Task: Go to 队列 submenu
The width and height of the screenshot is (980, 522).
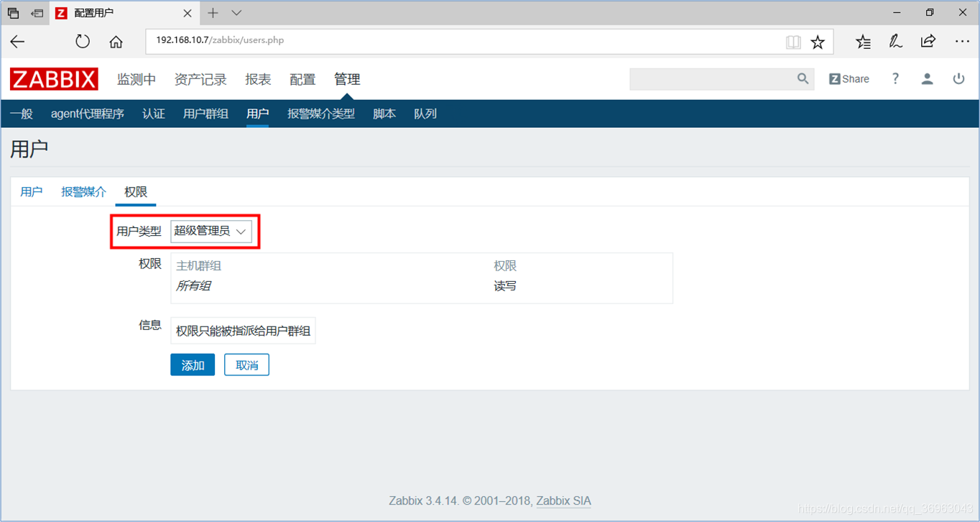Action: (425, 114)
